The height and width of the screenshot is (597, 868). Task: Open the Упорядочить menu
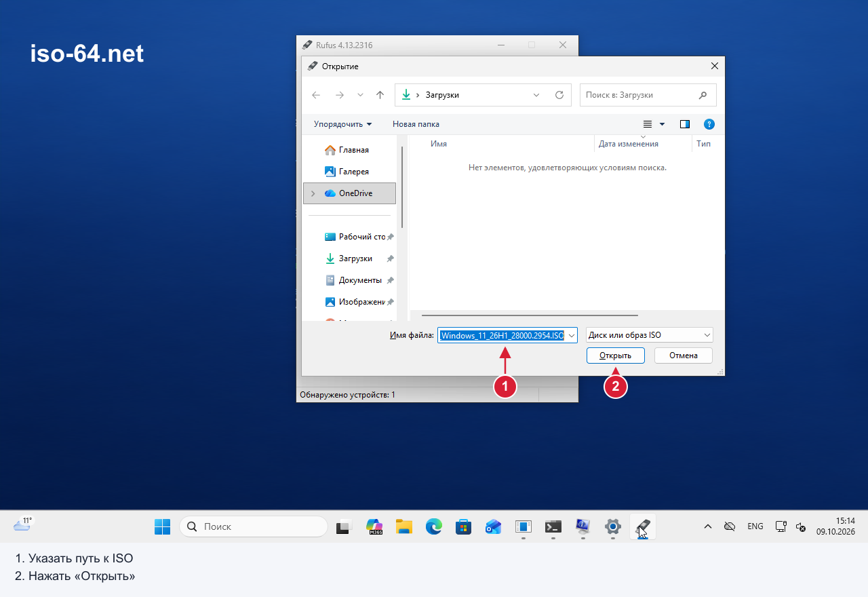[x=342, y=124]
